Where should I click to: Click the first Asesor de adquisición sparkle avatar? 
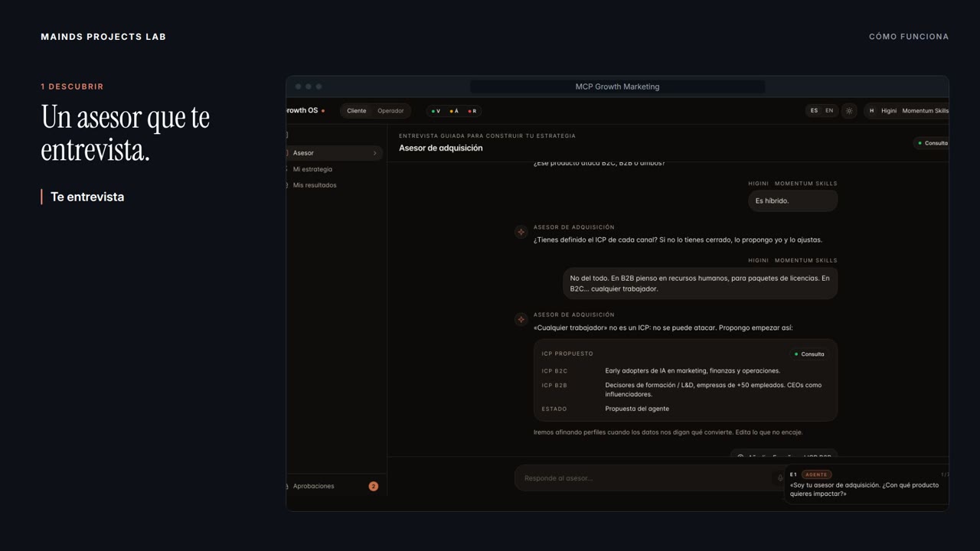[x=521, y=232]
